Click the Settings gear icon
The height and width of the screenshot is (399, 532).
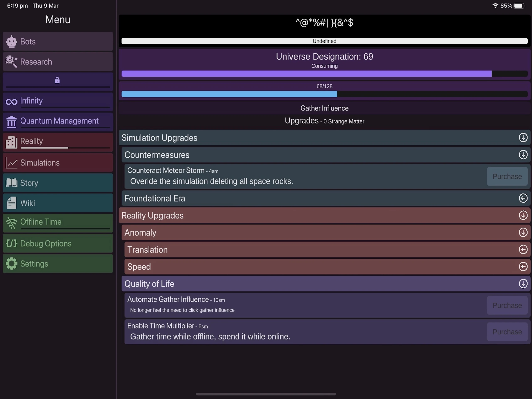click(x=11, y=264)
